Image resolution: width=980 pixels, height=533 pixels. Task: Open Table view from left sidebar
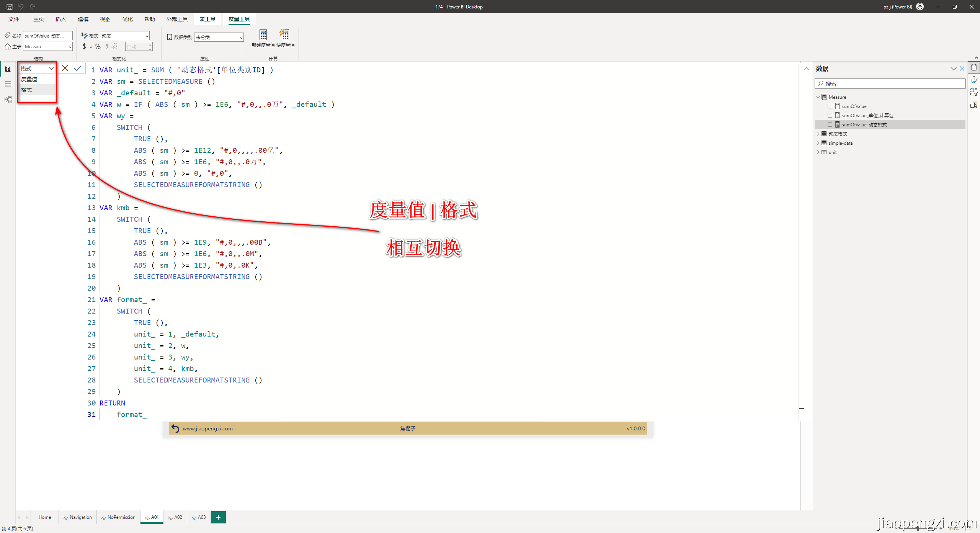(x=8, y=84)
